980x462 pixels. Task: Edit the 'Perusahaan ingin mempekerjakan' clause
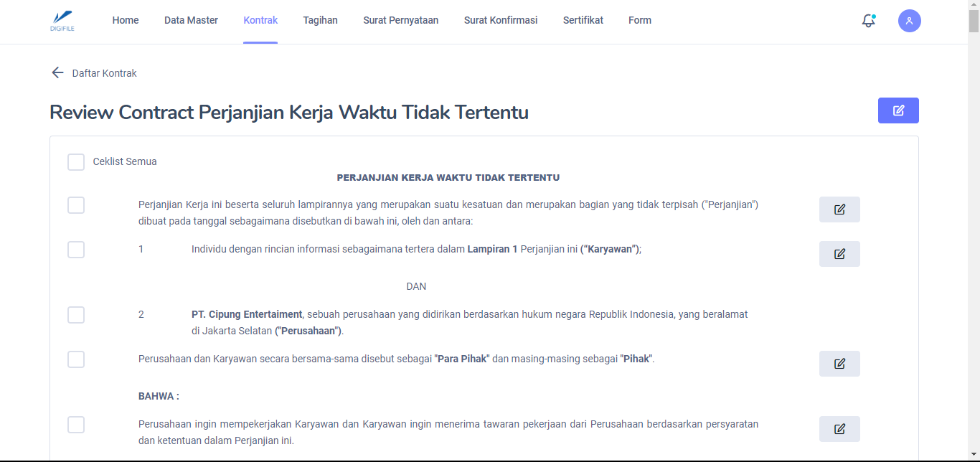click(x=839, y=429)
